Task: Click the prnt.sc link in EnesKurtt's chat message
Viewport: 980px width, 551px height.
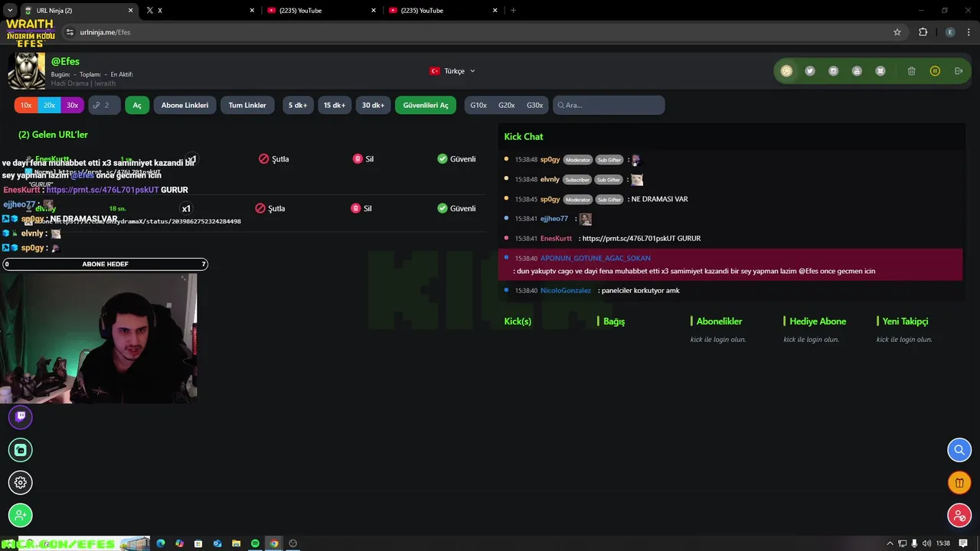Action: [629, 239]
